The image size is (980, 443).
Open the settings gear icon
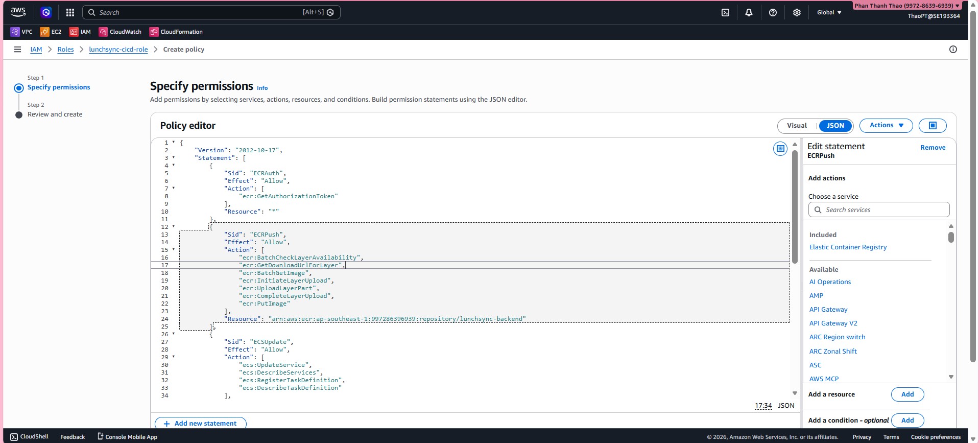[797, 12]
